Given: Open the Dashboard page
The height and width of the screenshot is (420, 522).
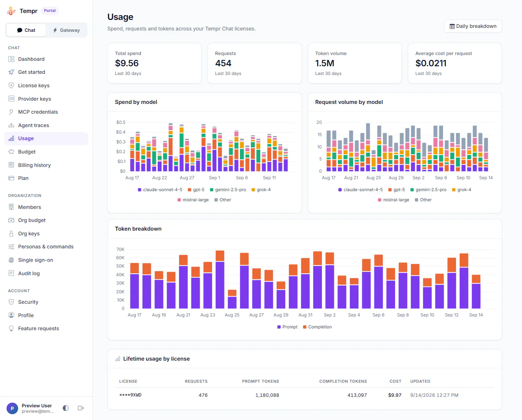Looking at the screenshot, I should (46, 59).
